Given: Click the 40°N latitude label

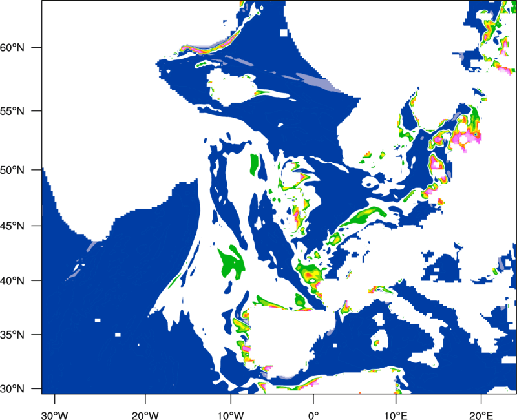Looking at the screenshot, I should (12, 281).
